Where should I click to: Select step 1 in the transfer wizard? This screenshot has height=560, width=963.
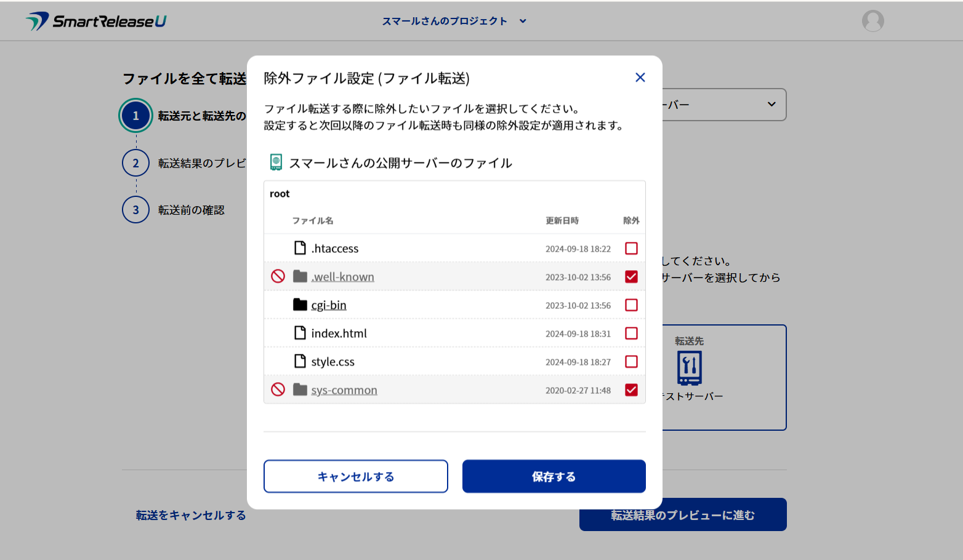pos(136,116)
